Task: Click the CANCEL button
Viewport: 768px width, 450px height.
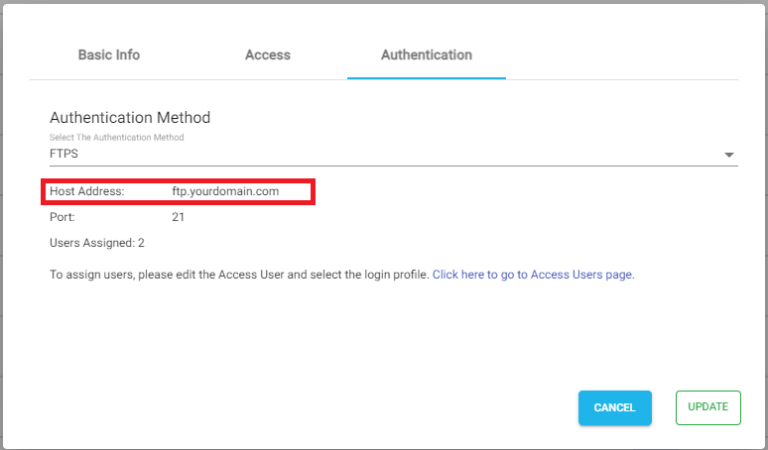Action: [x=615, y=407]
